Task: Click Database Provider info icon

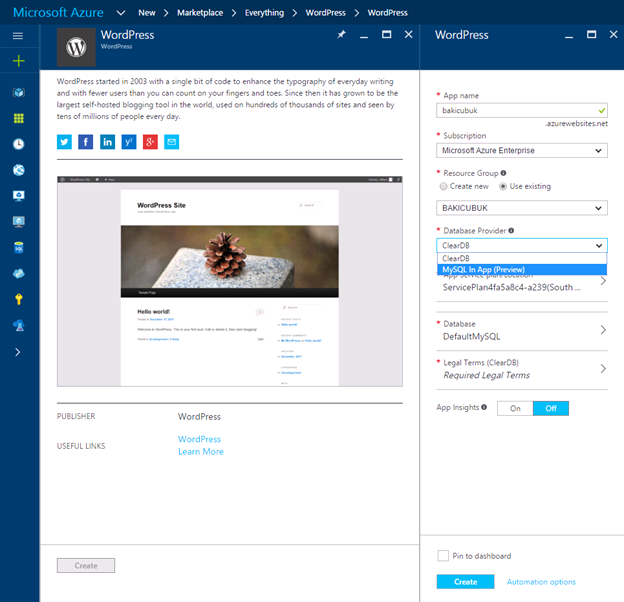Action: coord(511,230)
